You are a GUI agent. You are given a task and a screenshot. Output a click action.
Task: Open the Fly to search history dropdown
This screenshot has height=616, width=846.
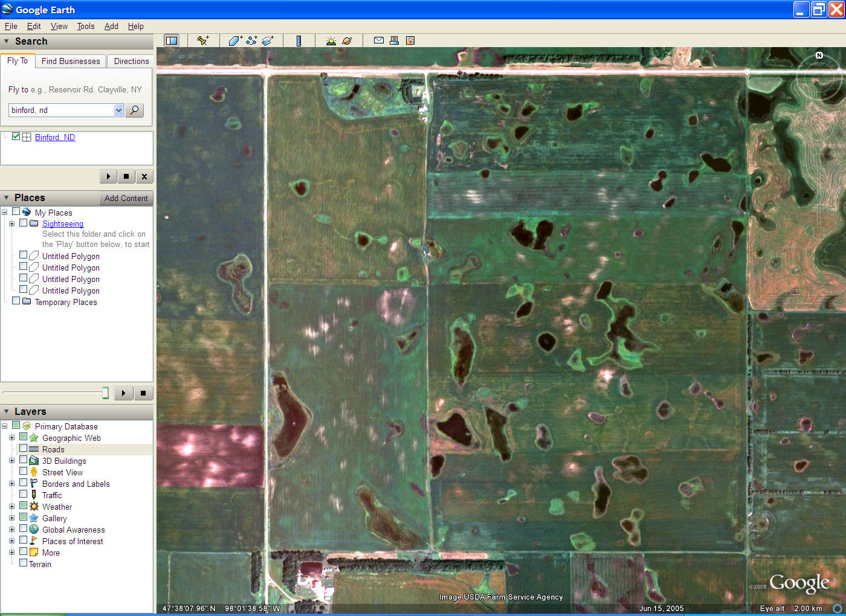point(118,110)
